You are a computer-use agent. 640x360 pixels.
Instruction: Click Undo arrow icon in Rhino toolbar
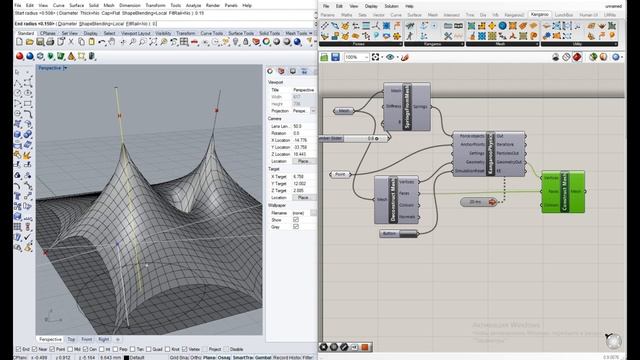click(x=102, y=42)
